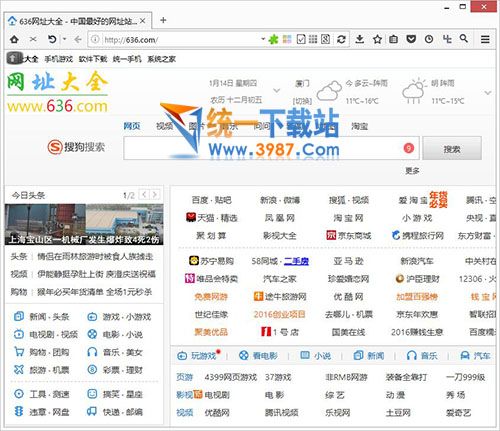Click the 音乐·美女 headphones icon
The height and width of the screenshot is (431, 500).
(92, 352)
